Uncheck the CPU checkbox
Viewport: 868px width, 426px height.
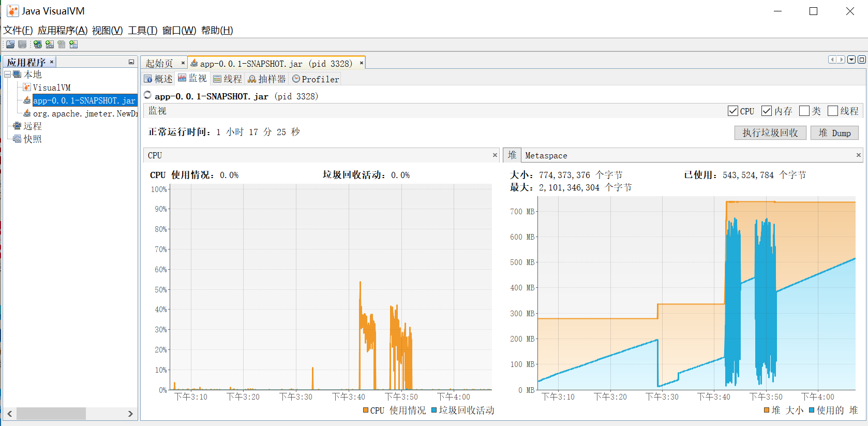[x=732, y=111]
